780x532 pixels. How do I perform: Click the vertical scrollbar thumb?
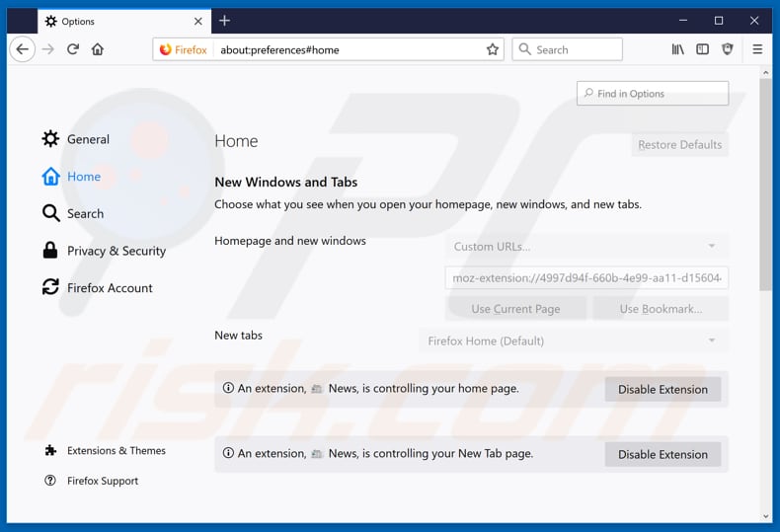tap(765, 185)
